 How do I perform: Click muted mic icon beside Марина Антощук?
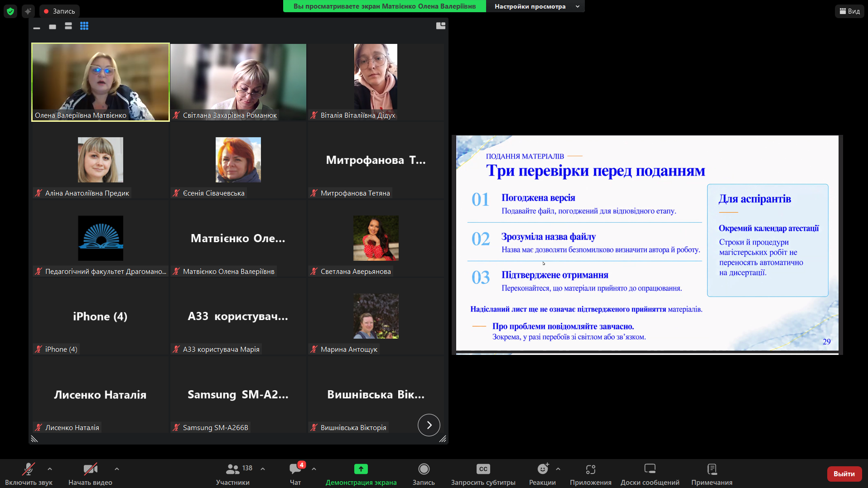pyautogui.click(x=314, y=349)
